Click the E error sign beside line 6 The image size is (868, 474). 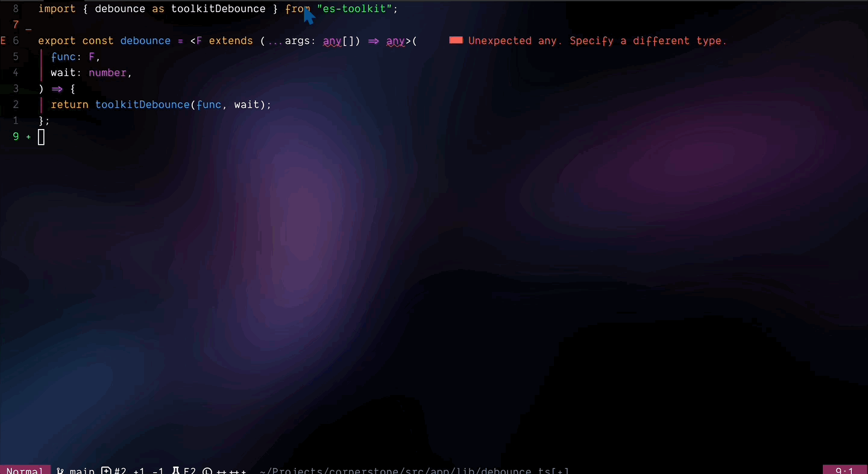tap(3, 40)
